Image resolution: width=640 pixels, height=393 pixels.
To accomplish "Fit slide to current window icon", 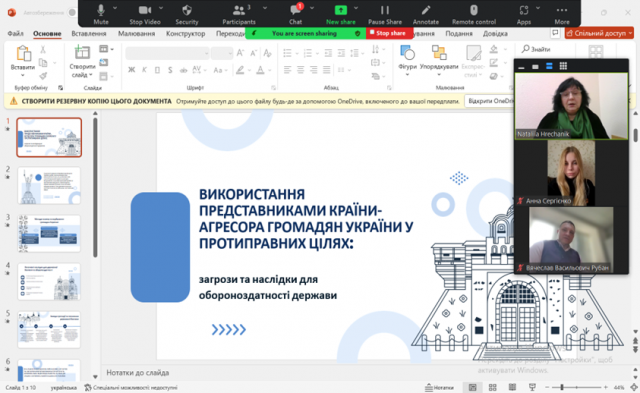I will [x=634, y=387].
